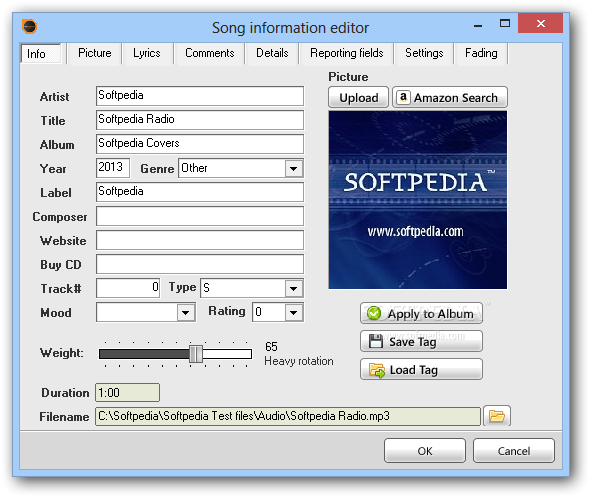
Task: Select the Comments tab
Action: coord(210,53)
